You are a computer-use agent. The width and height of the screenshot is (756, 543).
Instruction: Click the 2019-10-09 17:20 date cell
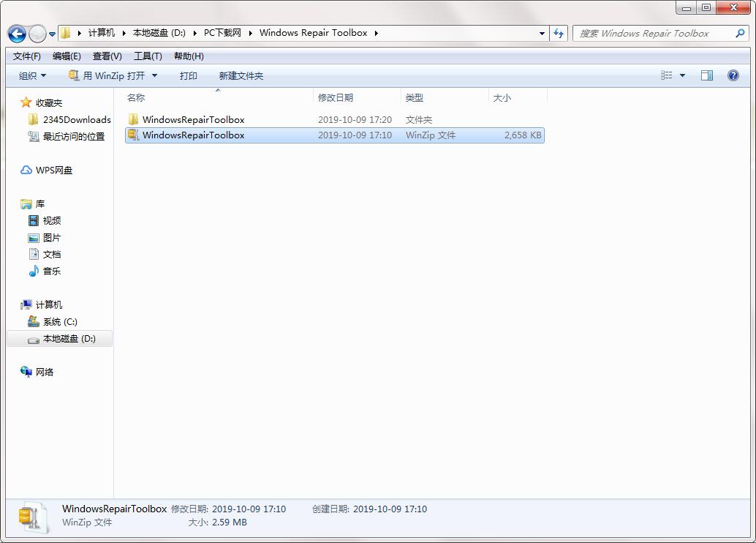pos(355,119)
